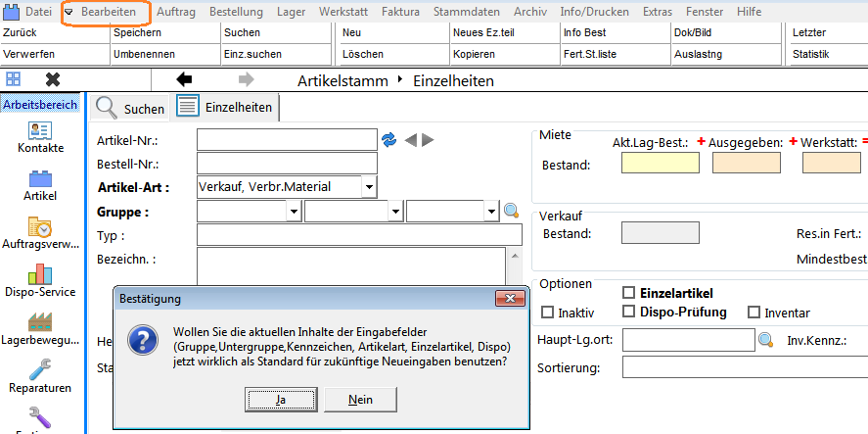Click into the Bestell-Nr. input field
The height and width of the screenshot is (434, 868).
tap(287, 163)
